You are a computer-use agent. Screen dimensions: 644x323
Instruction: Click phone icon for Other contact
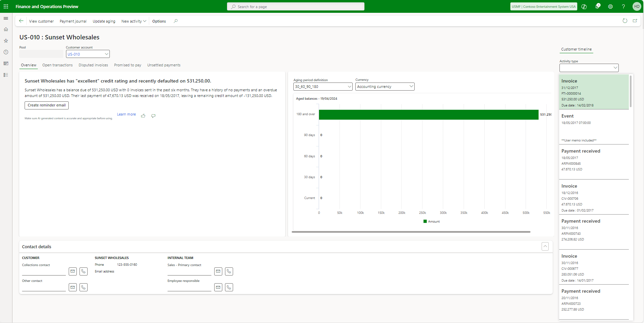(x=84, y=287)
